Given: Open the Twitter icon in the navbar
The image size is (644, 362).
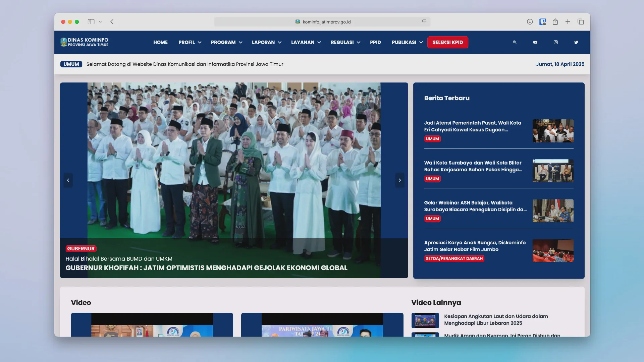Looking at the screenshot, I should 576,42.
